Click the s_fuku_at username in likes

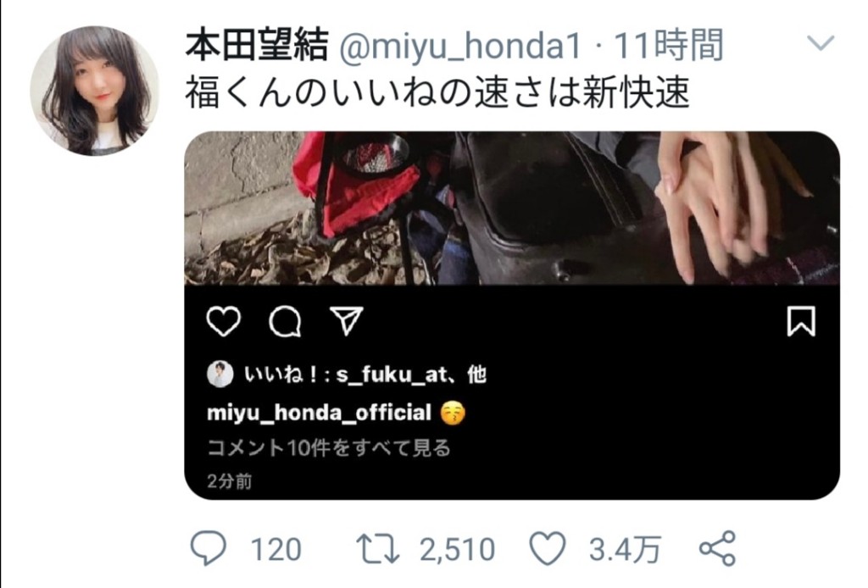point(392,375)
